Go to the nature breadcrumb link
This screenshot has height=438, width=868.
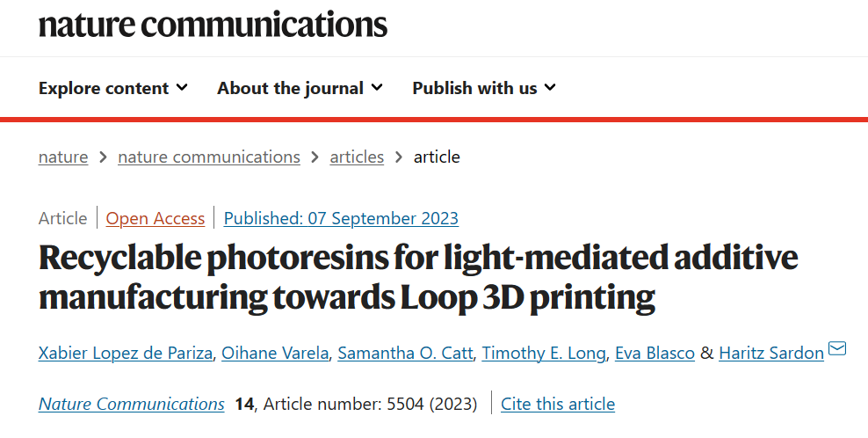pos(63,157)
